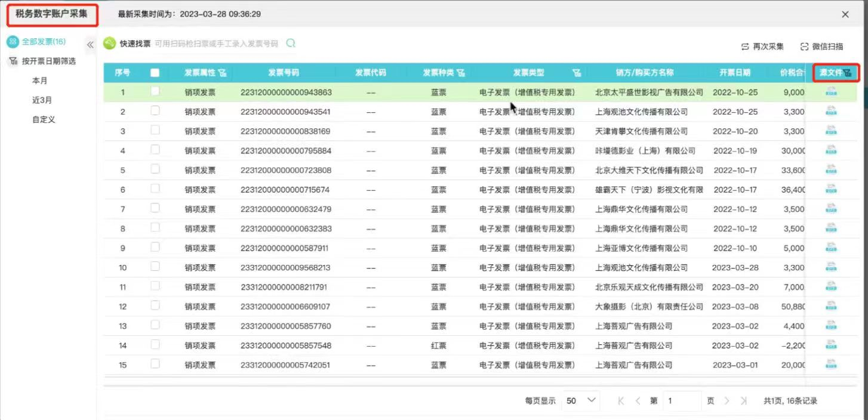Check the box for row 14 red invoice

(x=155, y=344)
